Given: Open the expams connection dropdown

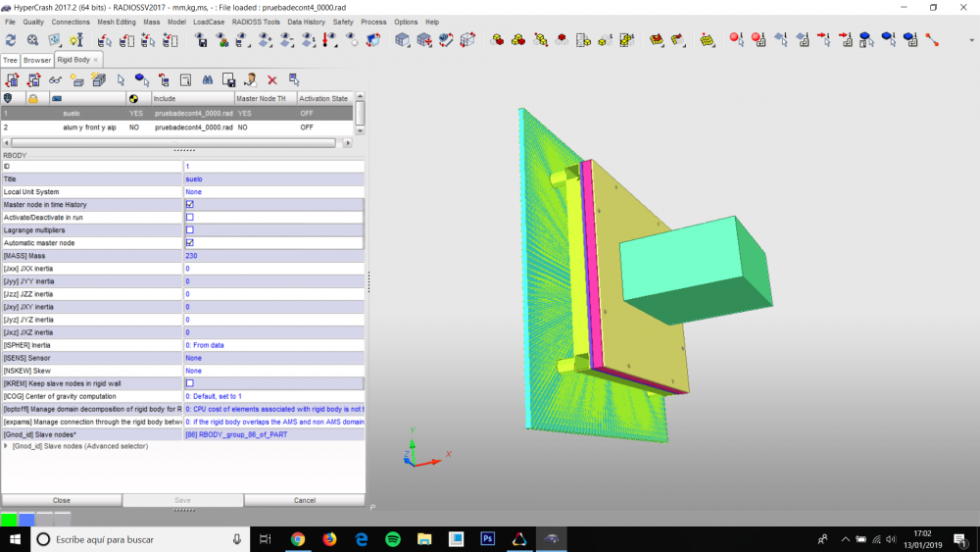Looking at the screenshot, I should [x=273, y=422].
